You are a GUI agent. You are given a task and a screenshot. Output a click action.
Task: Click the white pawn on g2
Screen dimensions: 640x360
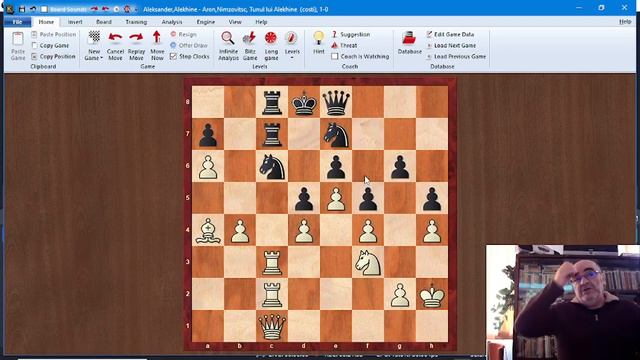point(400,294)
